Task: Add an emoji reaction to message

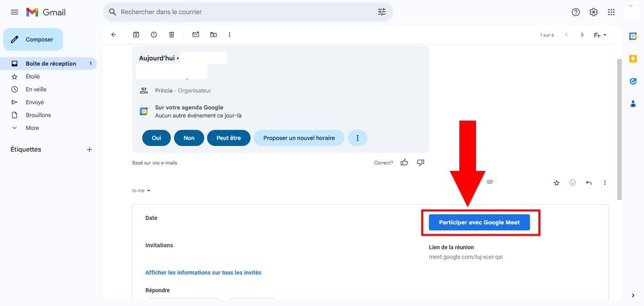Action: pos(573,183)
